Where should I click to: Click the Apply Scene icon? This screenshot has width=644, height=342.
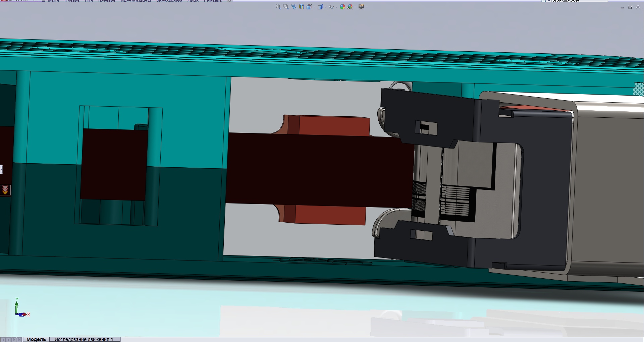(351, 7)
